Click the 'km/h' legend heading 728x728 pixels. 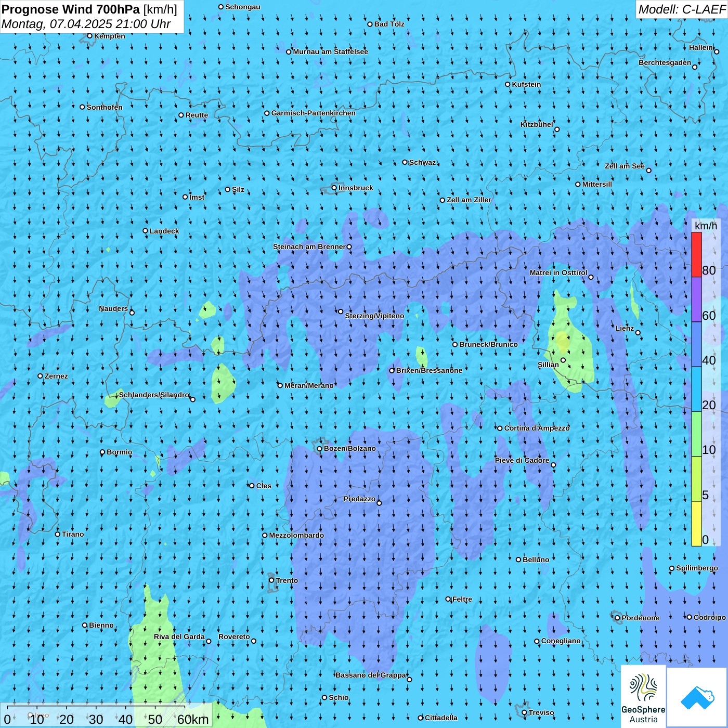(706, 226)
